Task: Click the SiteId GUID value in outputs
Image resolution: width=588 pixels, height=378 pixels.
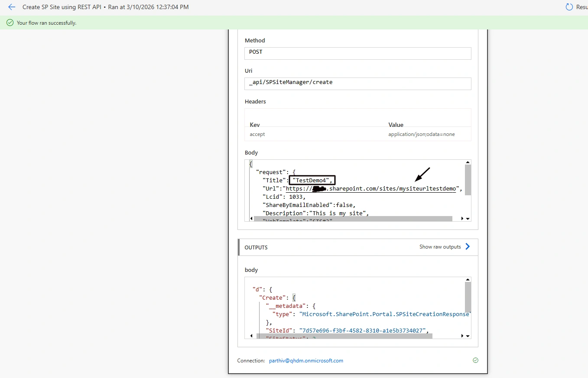Action: [362, 331]
